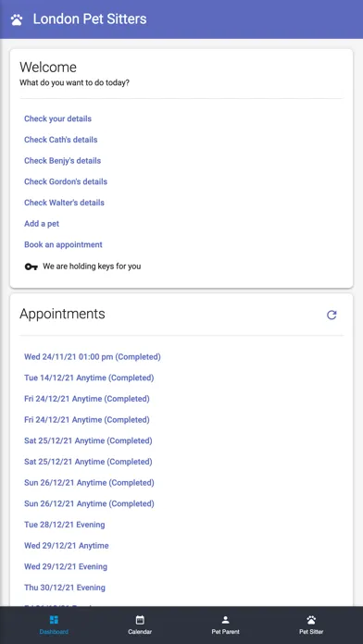Viewport: 363px width, 644px height.
Task: Switch to the Calendar tab label
Action: (x=140, y=632)
